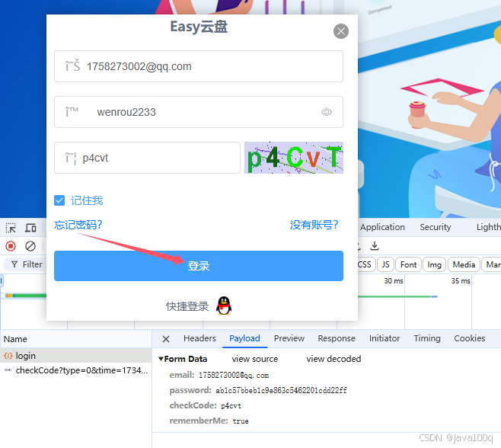The height and width of the screenshot is (448, 501).
Task: Open the 忘记密码? link
Action: [x=78, y=225]
